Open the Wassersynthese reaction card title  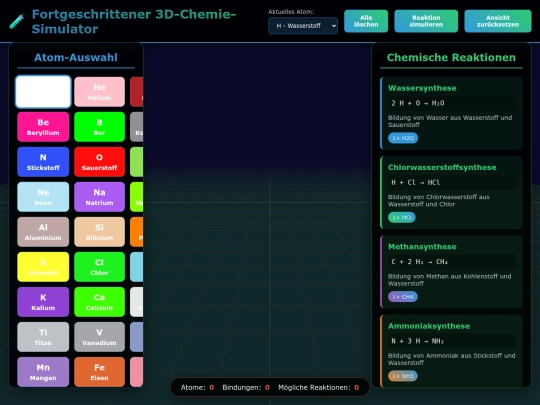[x=422, y=88]
